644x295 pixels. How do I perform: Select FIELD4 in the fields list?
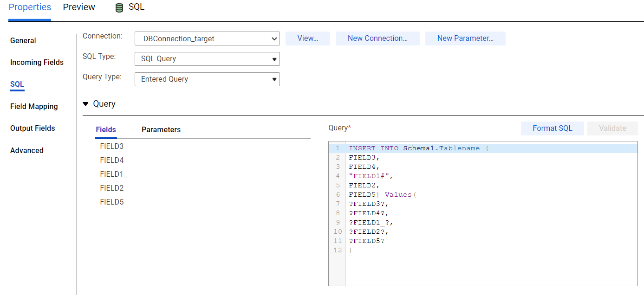(x=112, y=160)
